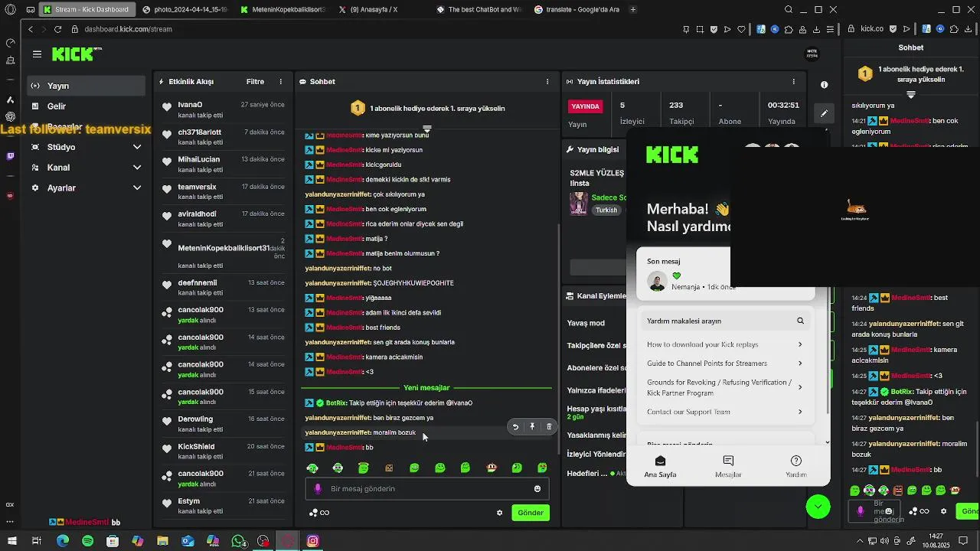Open Instagram from the taskbar
This screenshot has height=551, width=980.
313,541
